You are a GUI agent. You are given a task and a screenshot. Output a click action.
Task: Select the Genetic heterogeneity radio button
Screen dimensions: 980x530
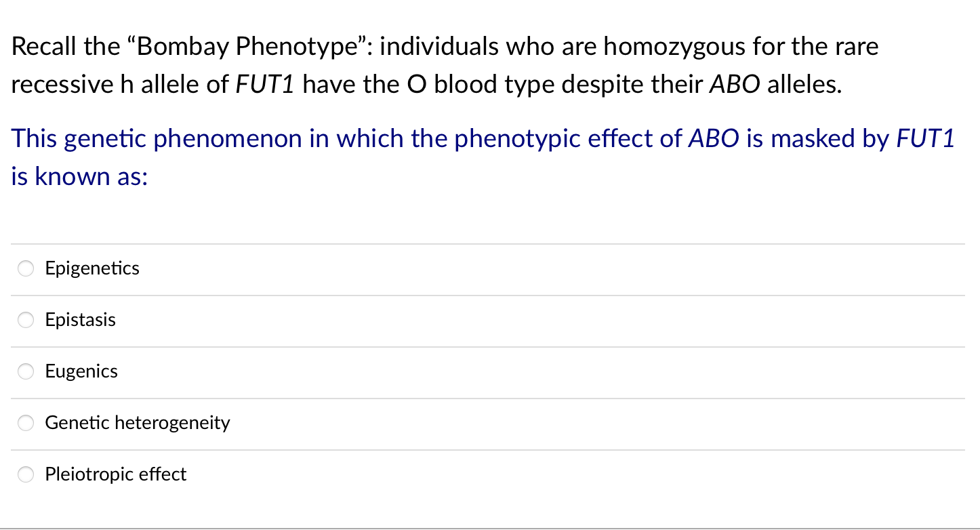[x=26, y=423]
